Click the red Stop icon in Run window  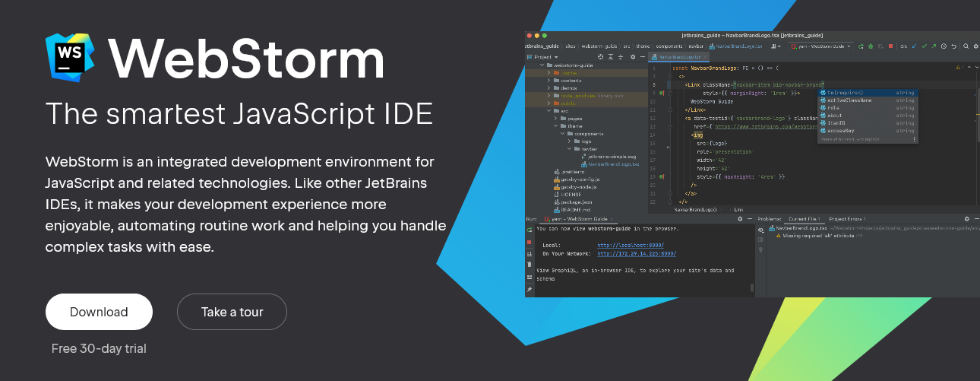530,242
